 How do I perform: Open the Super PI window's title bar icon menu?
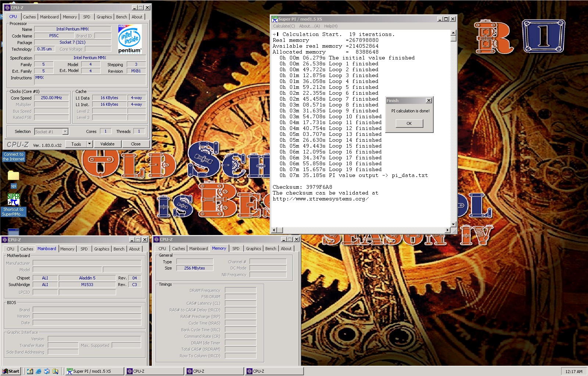pos(275,19)
